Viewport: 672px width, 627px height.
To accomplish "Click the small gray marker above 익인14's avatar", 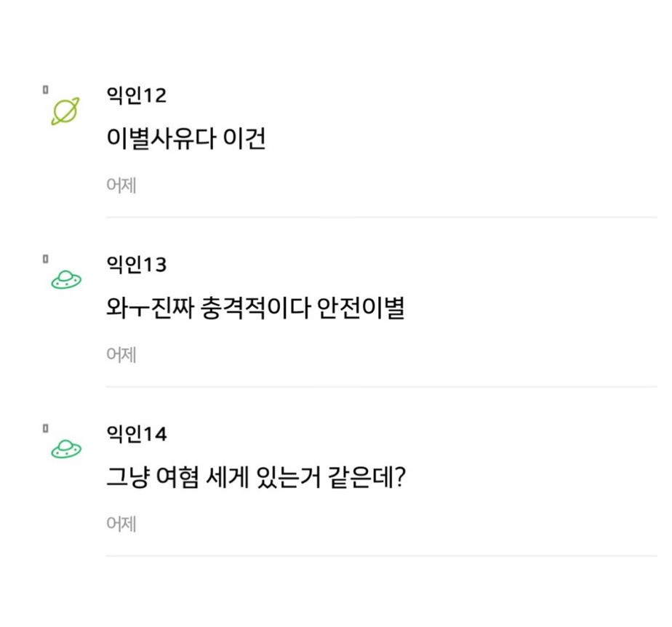I will coord(46,428).
